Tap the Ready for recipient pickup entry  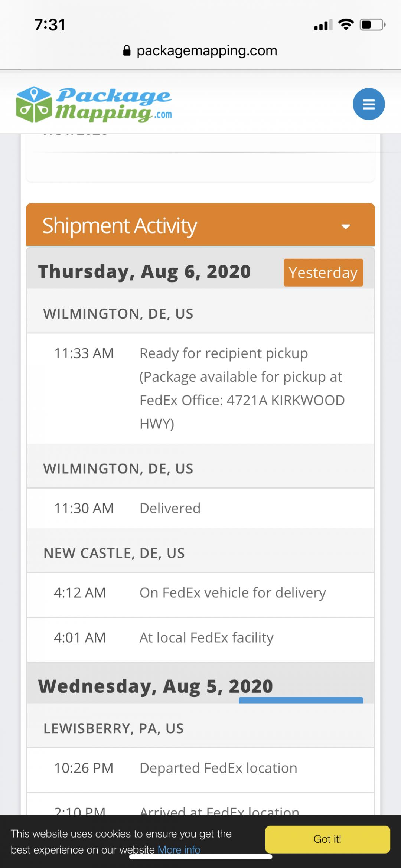pos(241,388)
